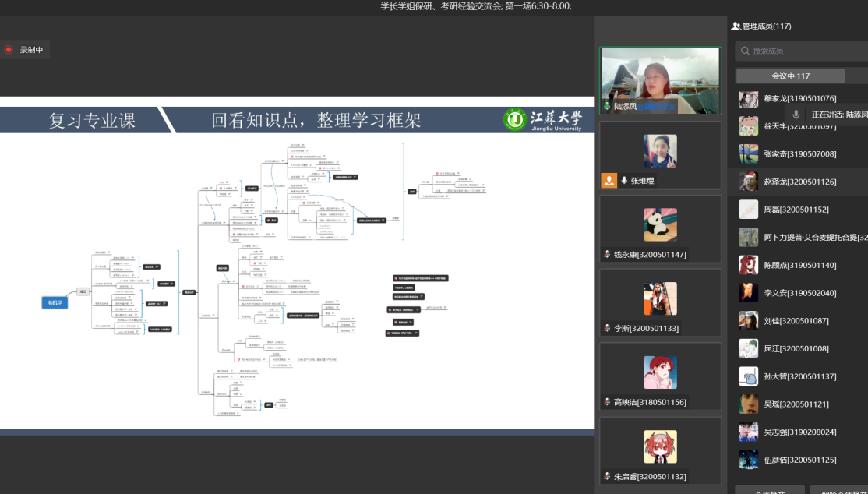Click the green microphone icon beside 陆添凤
Screen dimensions: 868x494
607,106
